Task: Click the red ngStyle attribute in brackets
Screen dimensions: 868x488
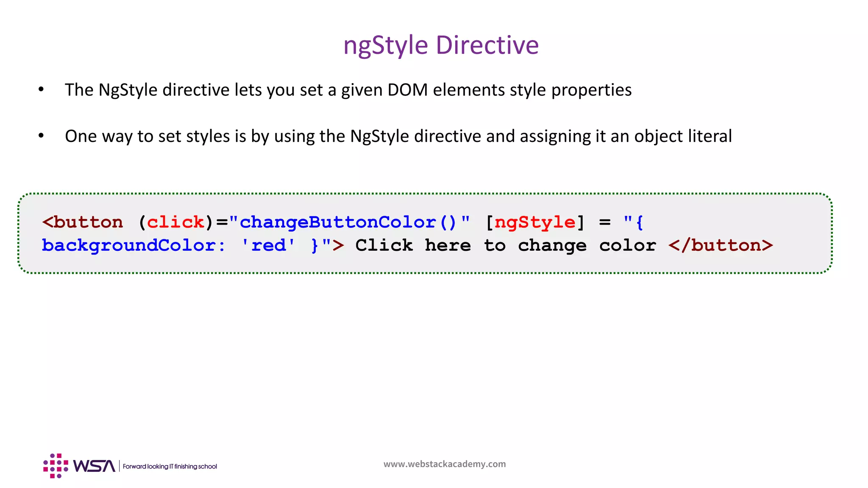Action: [x=535, y=222]
